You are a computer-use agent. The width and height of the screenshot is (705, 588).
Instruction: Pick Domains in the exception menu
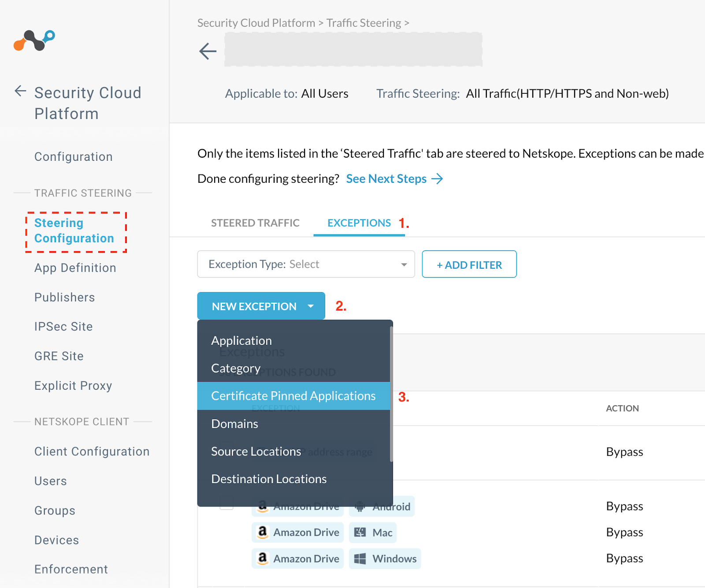tap(293, 424)
